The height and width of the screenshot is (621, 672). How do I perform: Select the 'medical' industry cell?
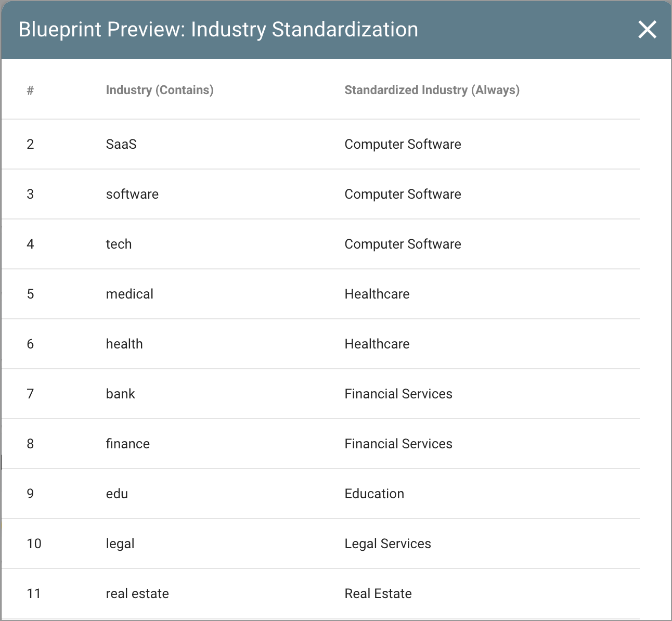click(x=130, y=294)
